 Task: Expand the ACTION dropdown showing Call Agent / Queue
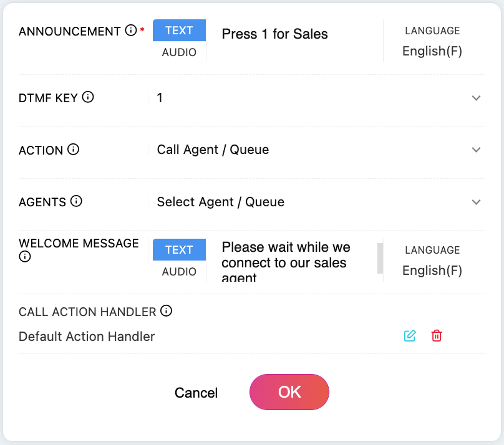point(477,150)
